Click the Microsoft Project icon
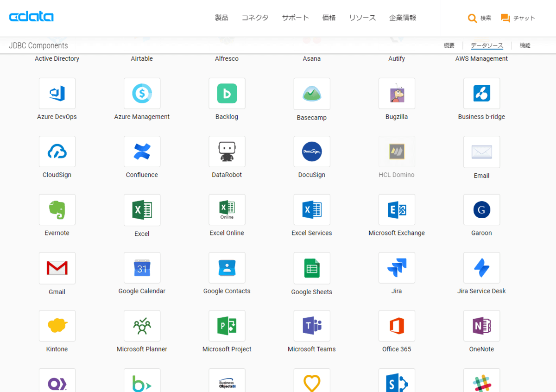 click(x=227, y=326)
